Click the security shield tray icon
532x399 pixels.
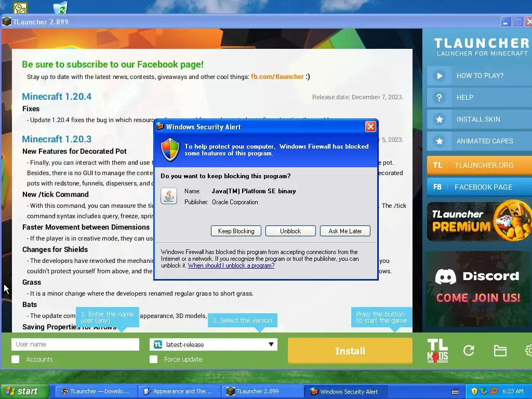474,392
